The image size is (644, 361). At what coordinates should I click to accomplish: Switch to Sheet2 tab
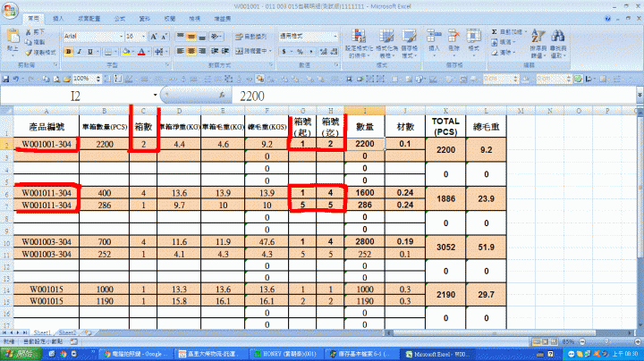[68, 332]
